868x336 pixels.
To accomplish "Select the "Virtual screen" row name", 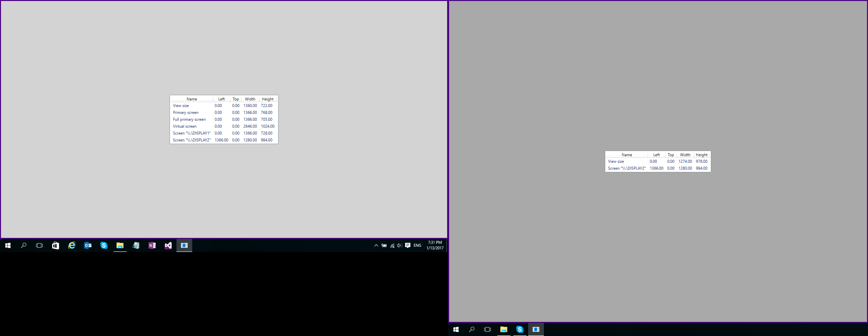I will (x=185, y=126).
